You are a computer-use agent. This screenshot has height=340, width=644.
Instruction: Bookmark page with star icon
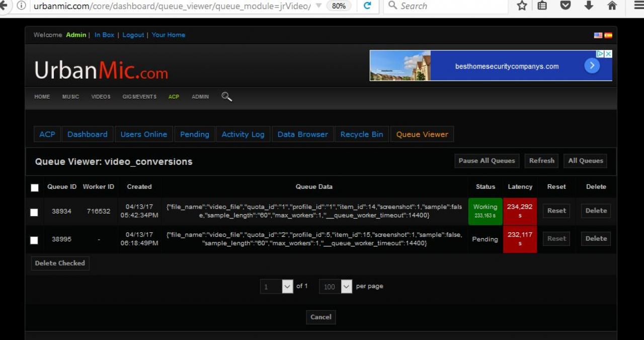[x=522, y=6]
